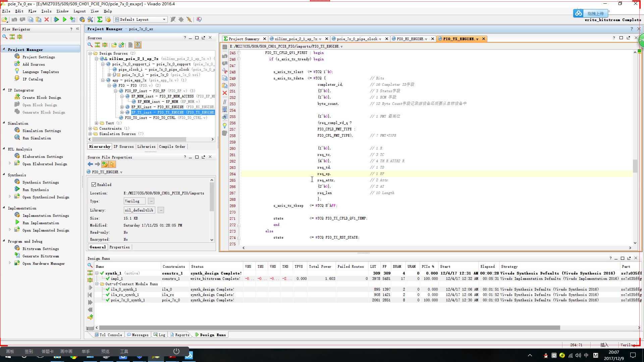Expand the Constraints folder in Sources tree
Image resolution: width=644 pixels, height=362 pixels.
(x=89, y=128)
